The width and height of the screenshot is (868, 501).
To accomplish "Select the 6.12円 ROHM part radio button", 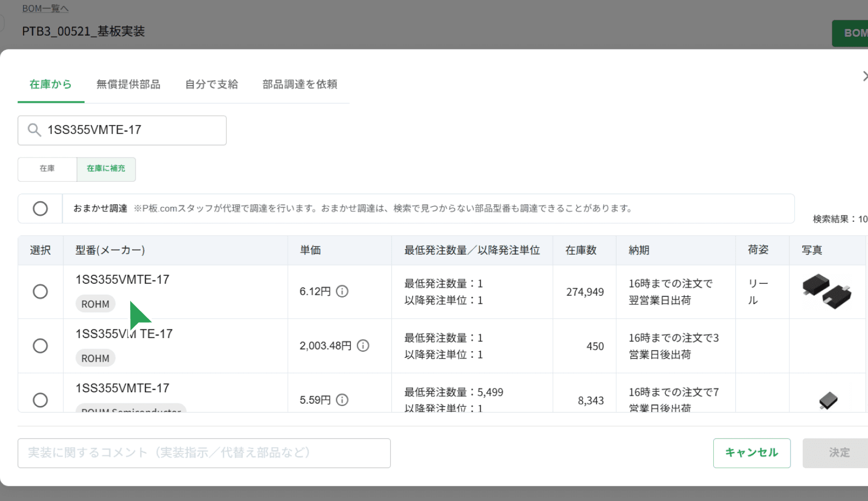I will pyautogui.click(x=40, y=291).
